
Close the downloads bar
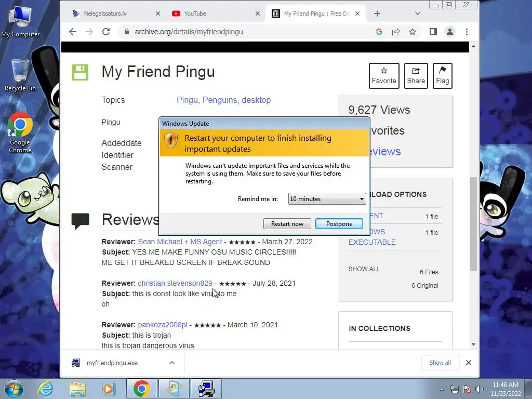(x=469, y=363)
